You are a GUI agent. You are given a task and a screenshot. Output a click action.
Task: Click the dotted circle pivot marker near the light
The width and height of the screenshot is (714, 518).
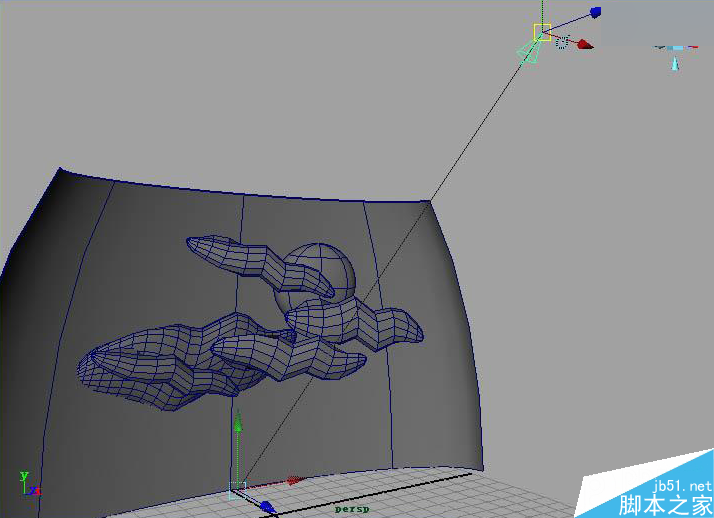pos(562,43)
